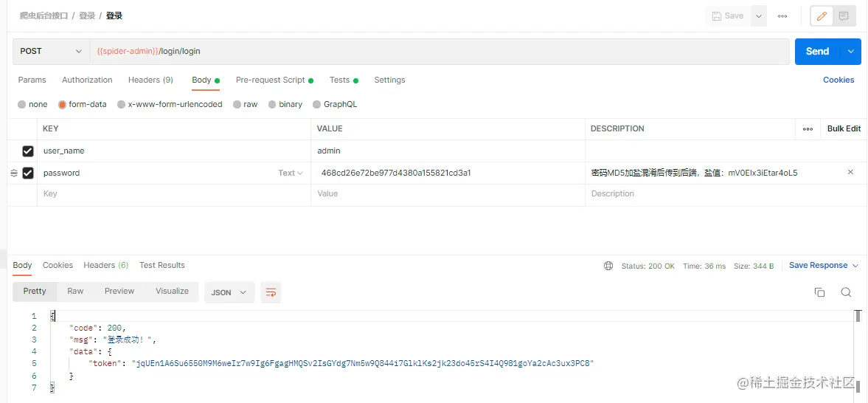
Task: Search the response with magnifier icon
Action: (x=845, y=292)
